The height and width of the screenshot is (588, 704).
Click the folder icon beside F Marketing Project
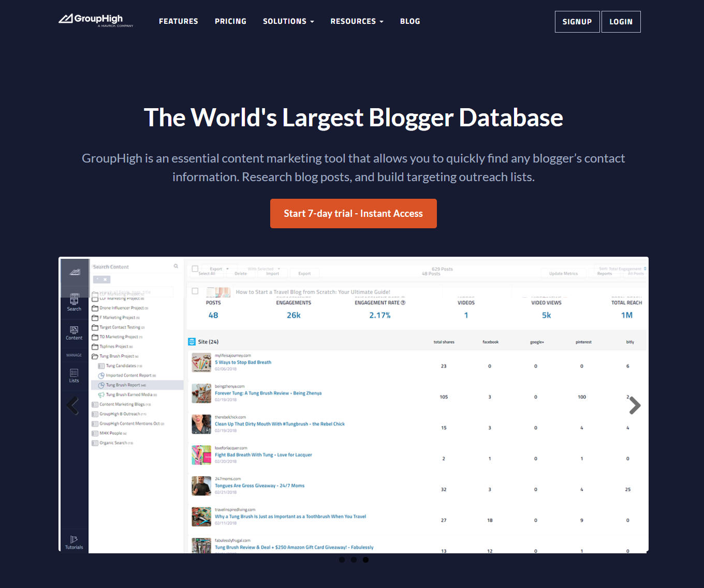point(95,317)
